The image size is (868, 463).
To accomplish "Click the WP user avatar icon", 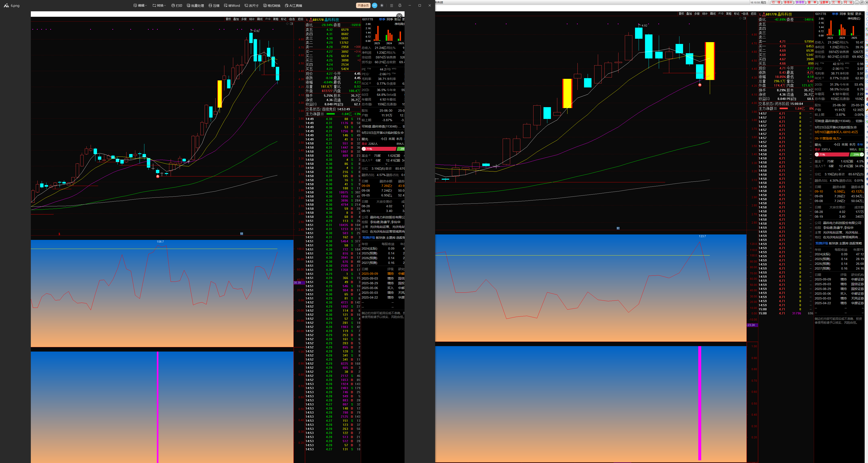I will click(374, 5).
